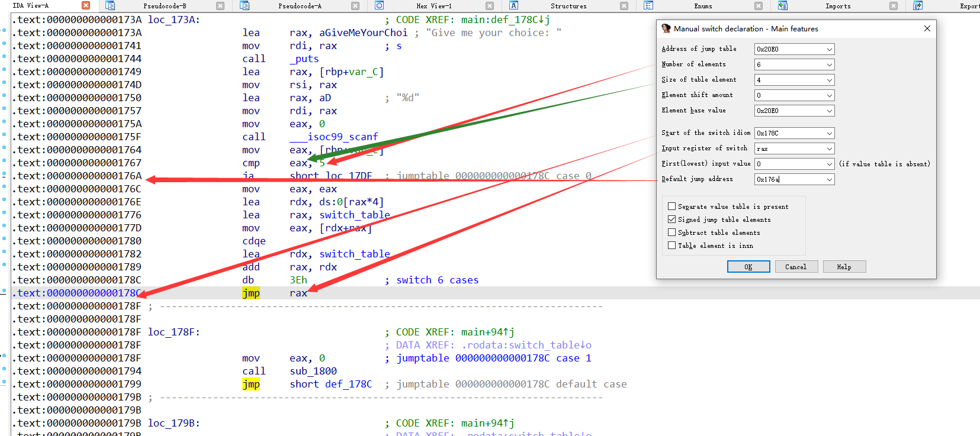
Task: Click switch_table operand at address 1776
Action: 355,215
